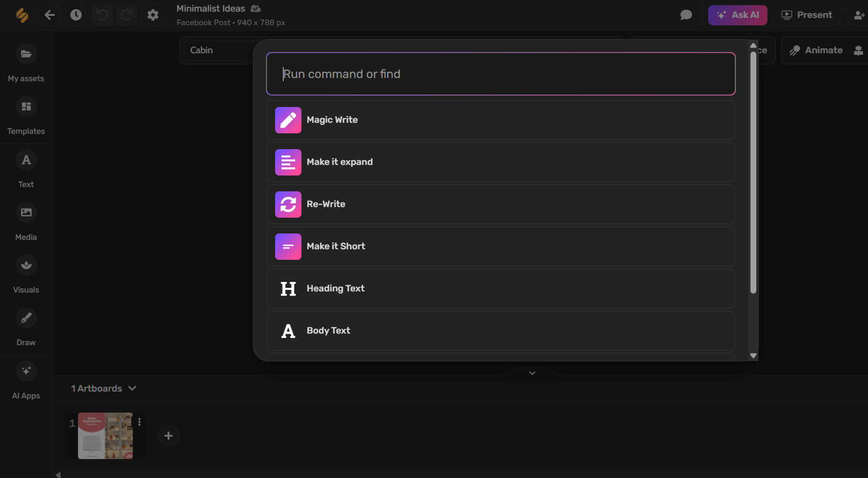Collapse the panel with chevron below palette
Screen dimensions: 868x478
[x=532, y=373]
